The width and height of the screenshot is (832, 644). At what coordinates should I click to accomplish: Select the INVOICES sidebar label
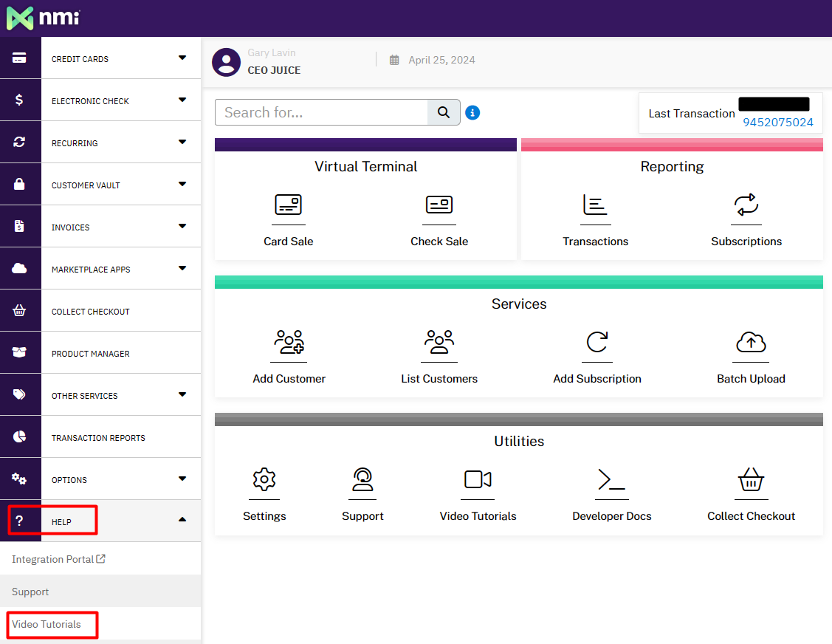(x=70, y=227)
